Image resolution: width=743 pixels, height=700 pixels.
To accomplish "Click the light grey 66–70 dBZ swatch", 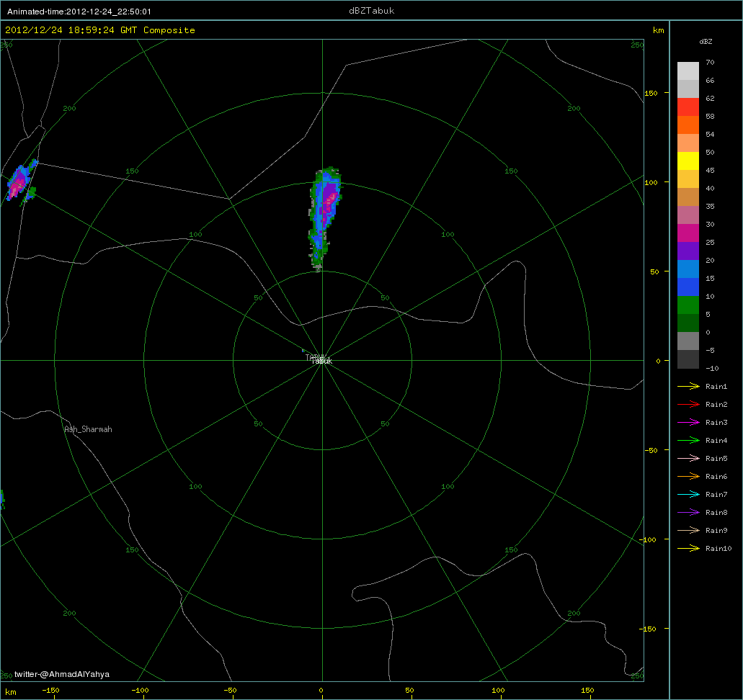I will tap(688, 71).
